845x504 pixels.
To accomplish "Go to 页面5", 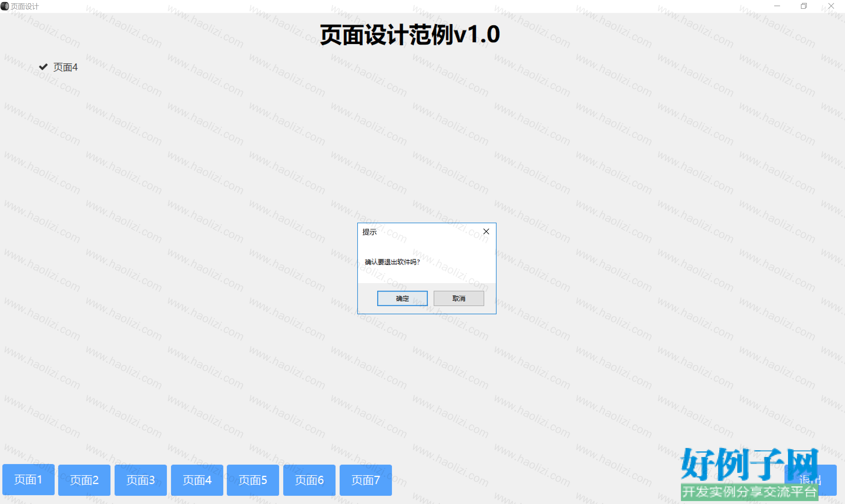I will 253,480.
